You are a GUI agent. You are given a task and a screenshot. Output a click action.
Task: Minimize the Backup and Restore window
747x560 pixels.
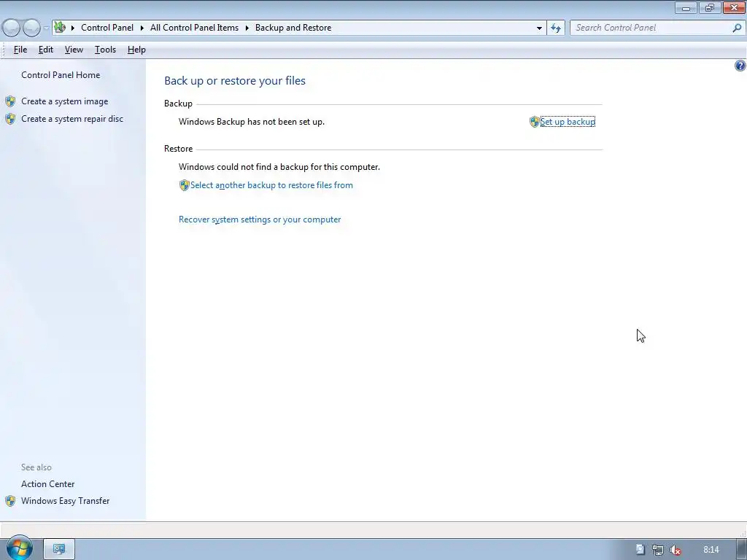click(686, 7)
